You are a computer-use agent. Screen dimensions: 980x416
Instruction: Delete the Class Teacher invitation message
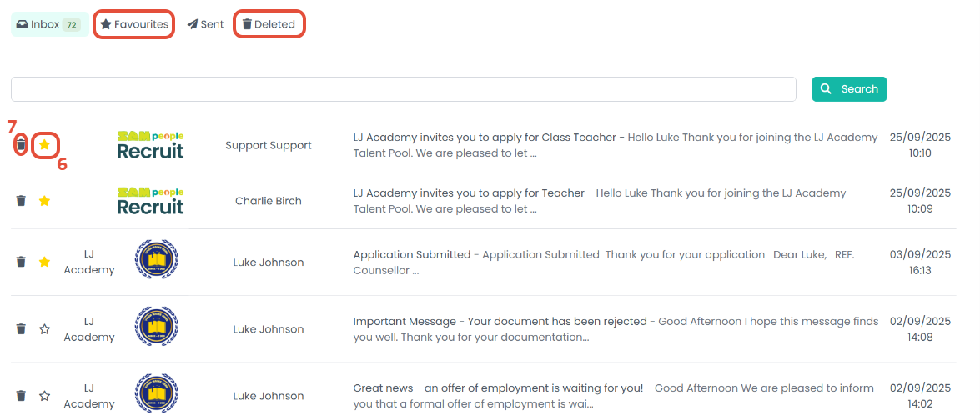[21, 146]
